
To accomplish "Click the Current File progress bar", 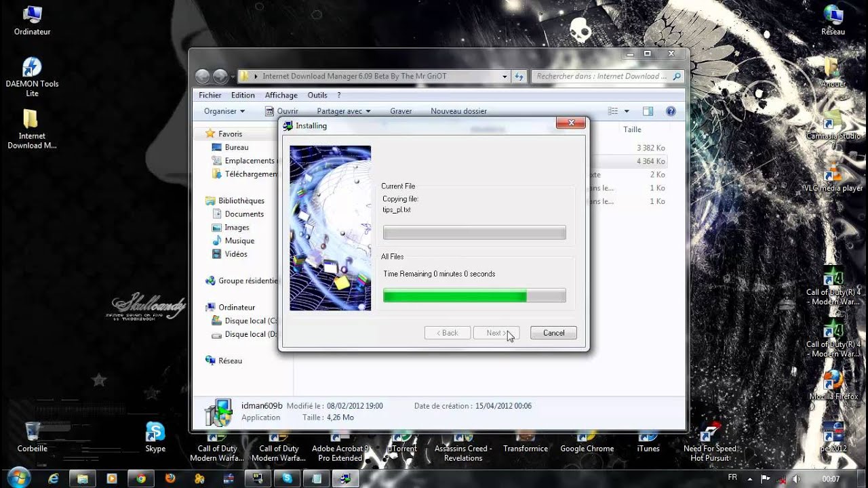I will [x=474, y=233].
